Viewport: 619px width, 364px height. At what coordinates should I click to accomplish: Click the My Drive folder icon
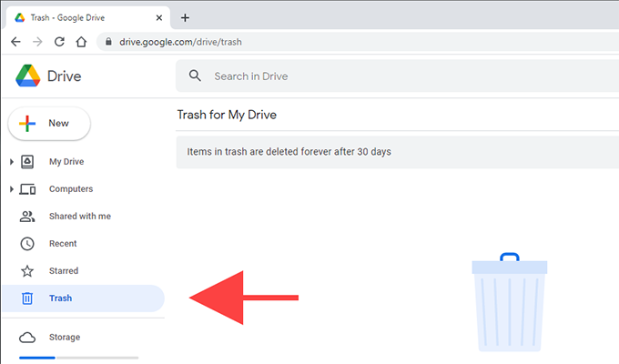tap(27, 161)
